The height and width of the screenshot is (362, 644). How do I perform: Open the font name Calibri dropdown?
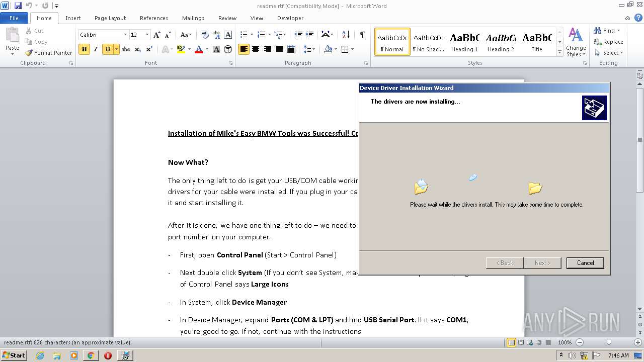pos(125,35)
